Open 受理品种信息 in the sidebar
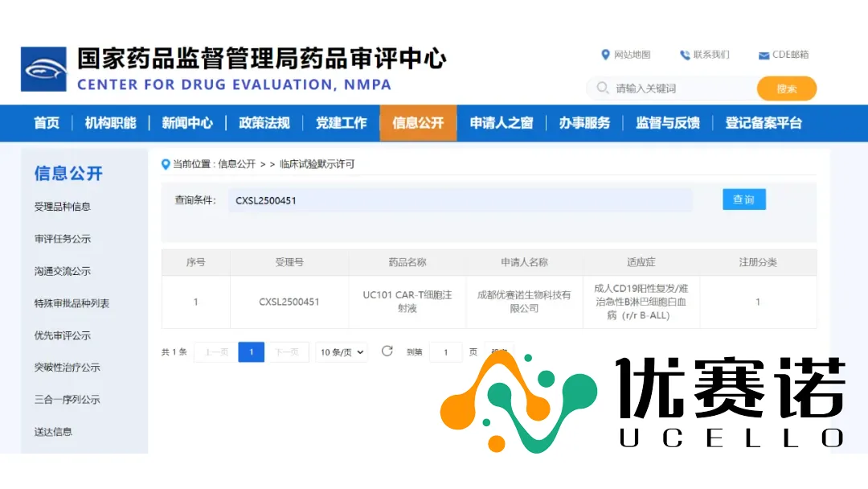 click(63, 207)
